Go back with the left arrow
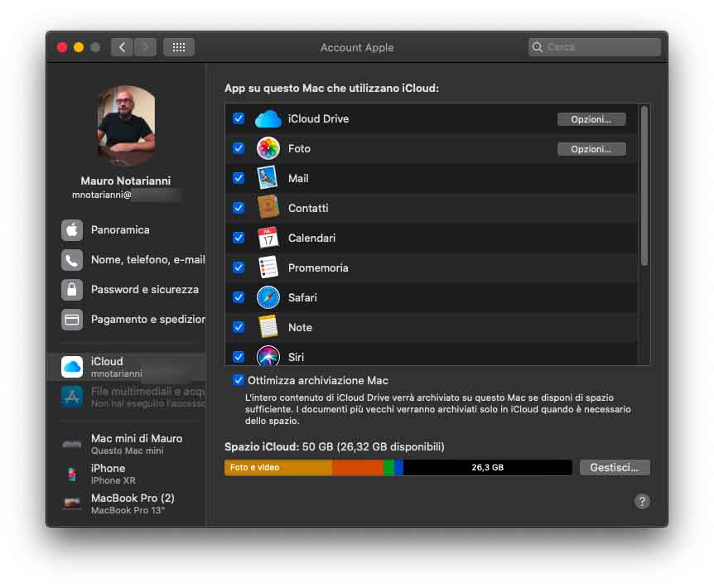 coord(122,47)
